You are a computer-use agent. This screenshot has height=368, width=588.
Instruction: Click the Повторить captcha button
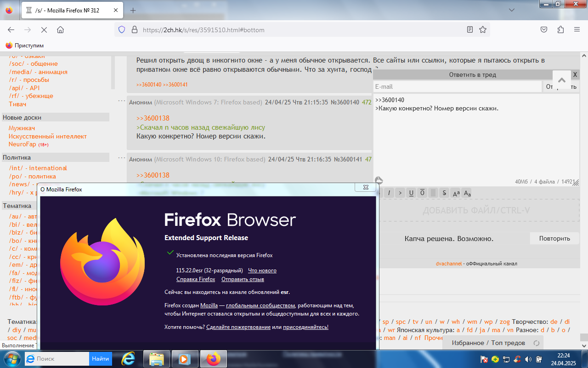tap(554, 238)
